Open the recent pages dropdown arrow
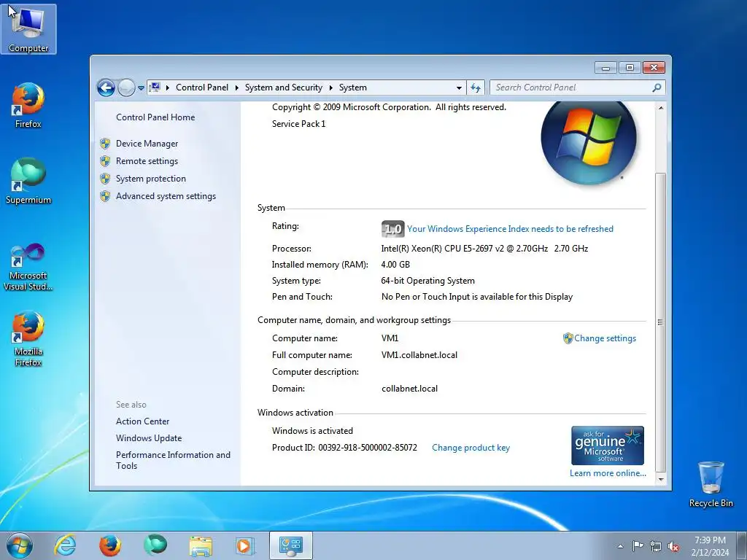Viewport: 747px width, 560px height. (x=141, y=88)
